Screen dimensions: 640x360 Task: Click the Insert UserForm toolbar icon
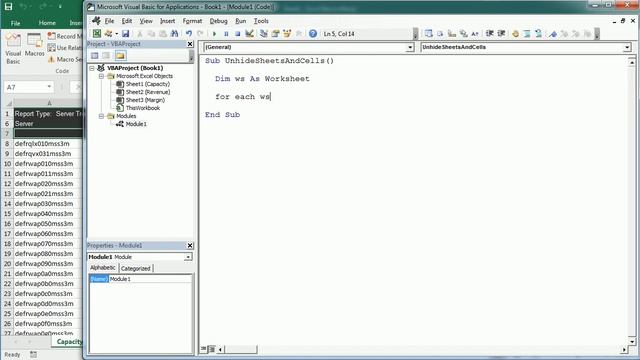108,34
